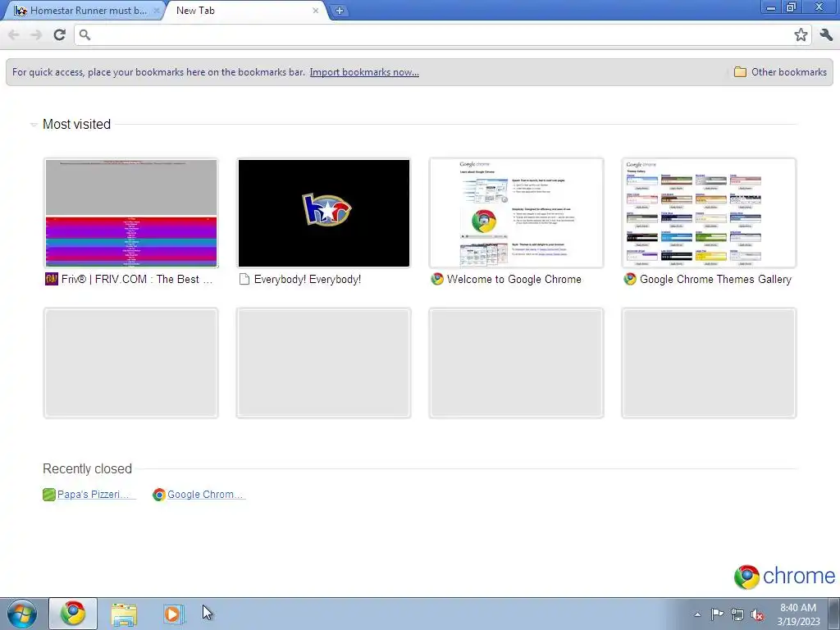Click Import bookmarks now link
Viewport: 840px width, 630px height.
point(364,72)
